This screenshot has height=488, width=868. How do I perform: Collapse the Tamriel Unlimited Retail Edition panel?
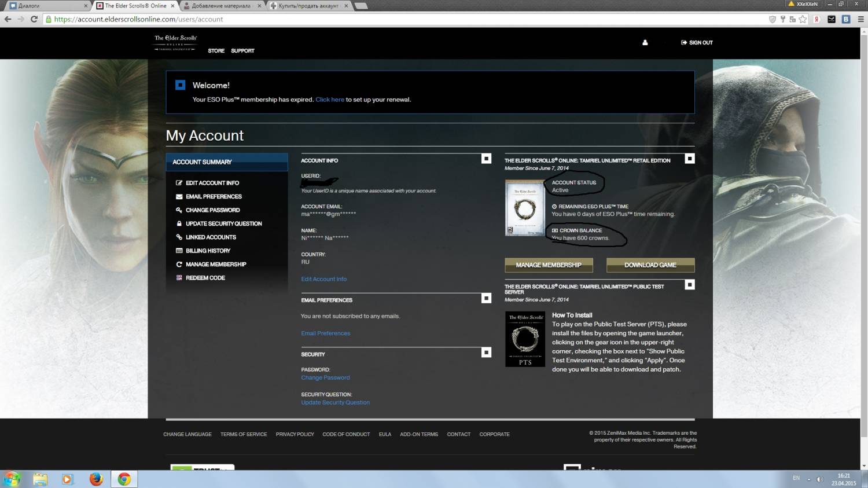(x=690, y=159)
